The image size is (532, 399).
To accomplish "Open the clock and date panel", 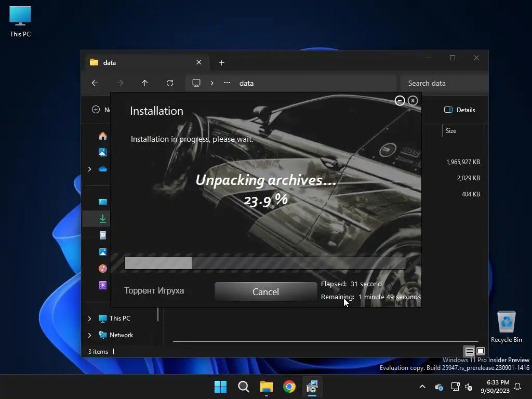I will pos(495,387).
